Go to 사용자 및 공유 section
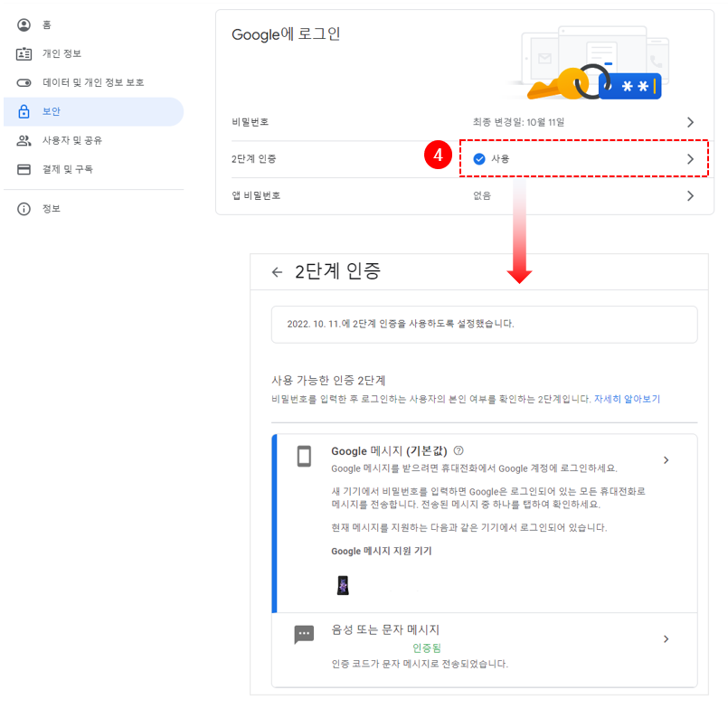 click(94, 140)
